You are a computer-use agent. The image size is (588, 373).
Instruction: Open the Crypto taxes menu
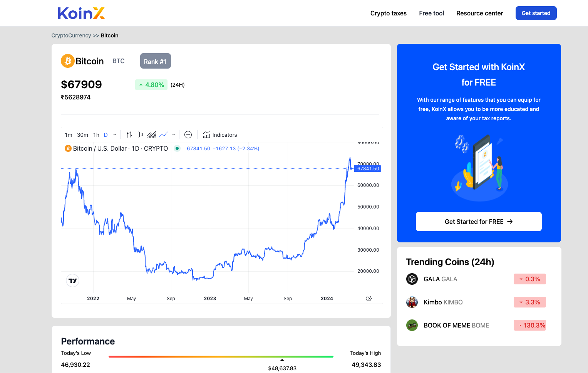388,13
